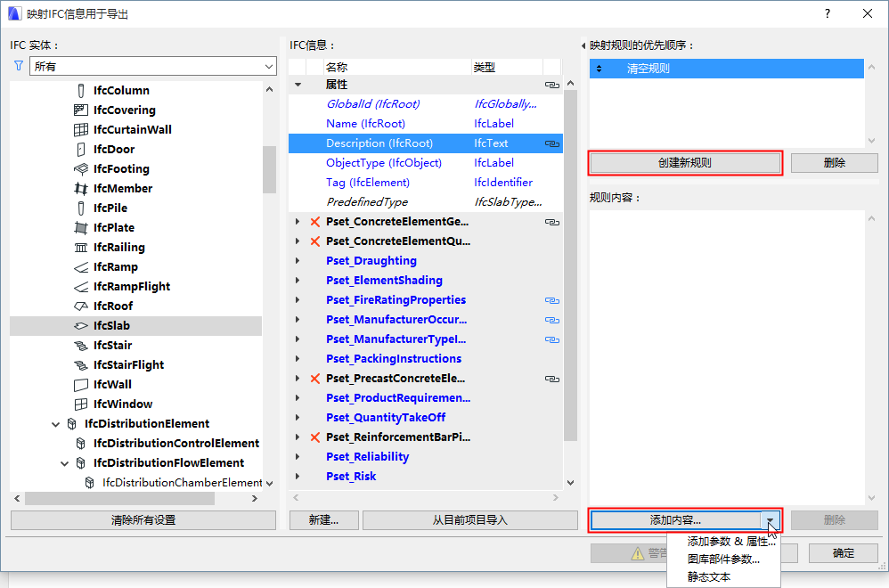Choose 图库部件参数... menu entry
Image resolution: width=889 pixels, height=588 pixels.
pyautogui.click(x=723, y=559)
